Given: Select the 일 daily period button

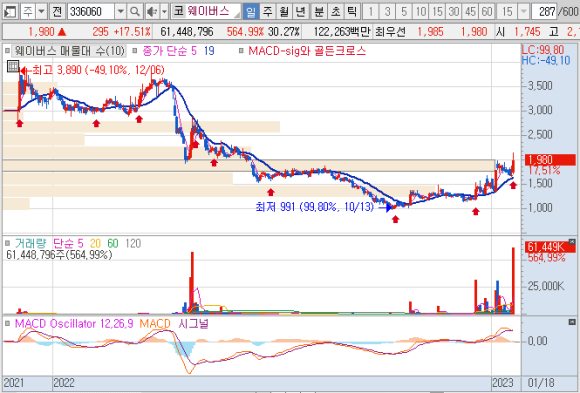Looking at the screenshot, I should tap(250, 11).
